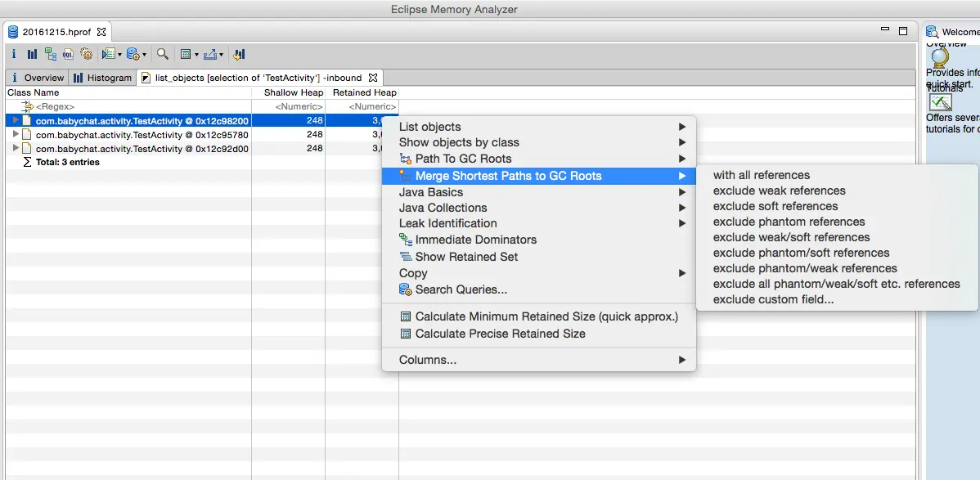The height and width of the screenshot is (480, 980).
Task: Click the Export results toolbar icon
Action: point(210,54)
